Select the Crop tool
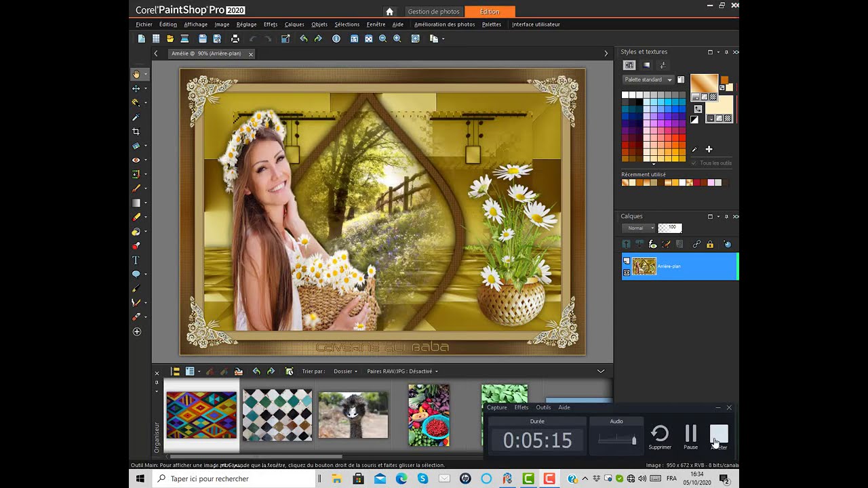The image size is (868, 488). [x=136, y=131]
